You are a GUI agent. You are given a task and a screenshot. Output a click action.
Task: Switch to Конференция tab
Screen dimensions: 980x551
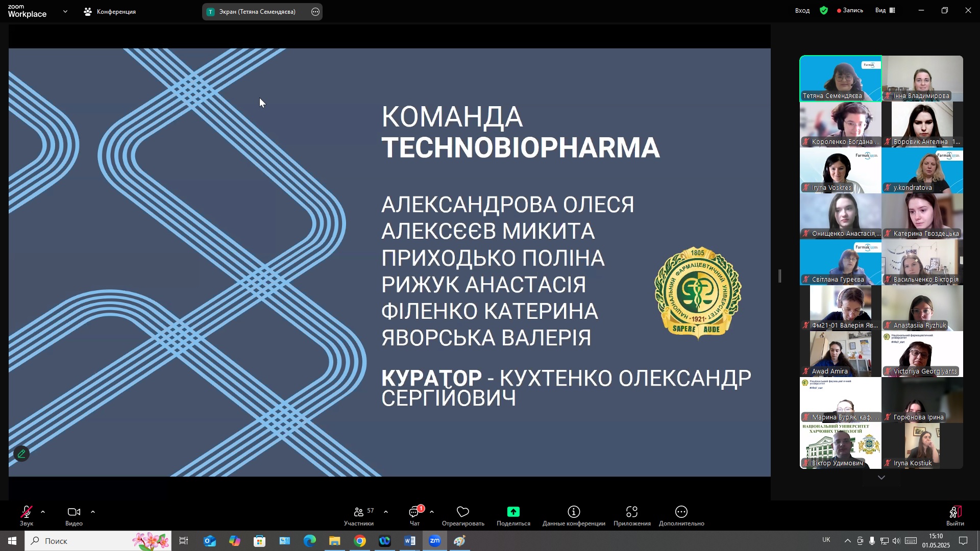coord(110,11)
